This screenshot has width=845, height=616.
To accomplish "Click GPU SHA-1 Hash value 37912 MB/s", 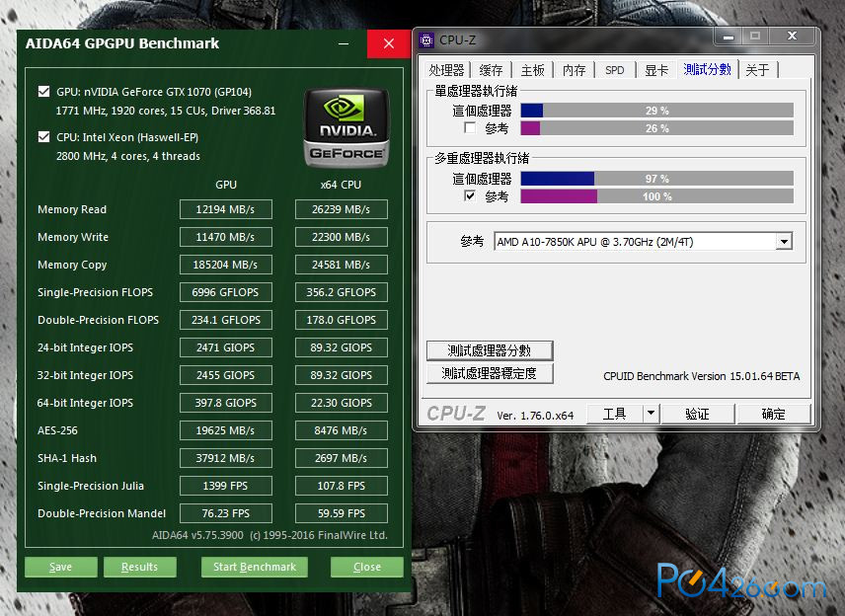I will click(x=226, y=458).
